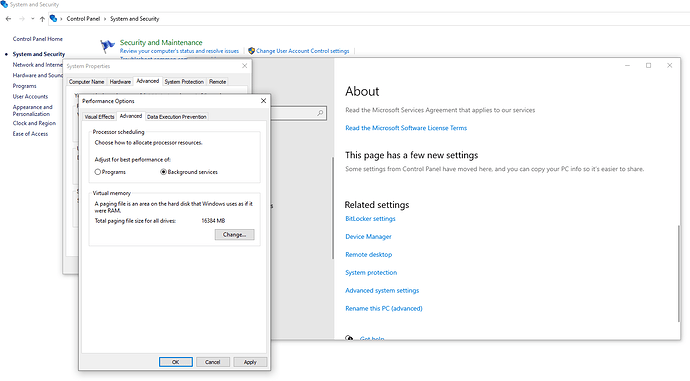Click the search magnifier icon in Settings

coord(320,113)
